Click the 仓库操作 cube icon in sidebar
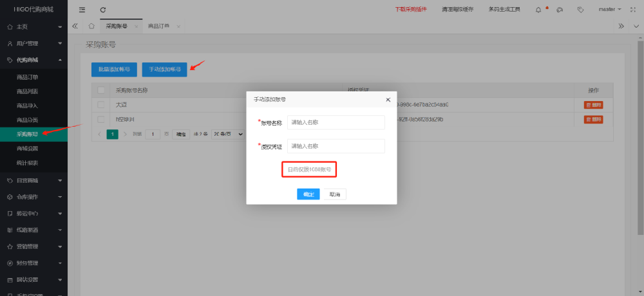This screenshot has height=296, width=644. tap(10, 197)
